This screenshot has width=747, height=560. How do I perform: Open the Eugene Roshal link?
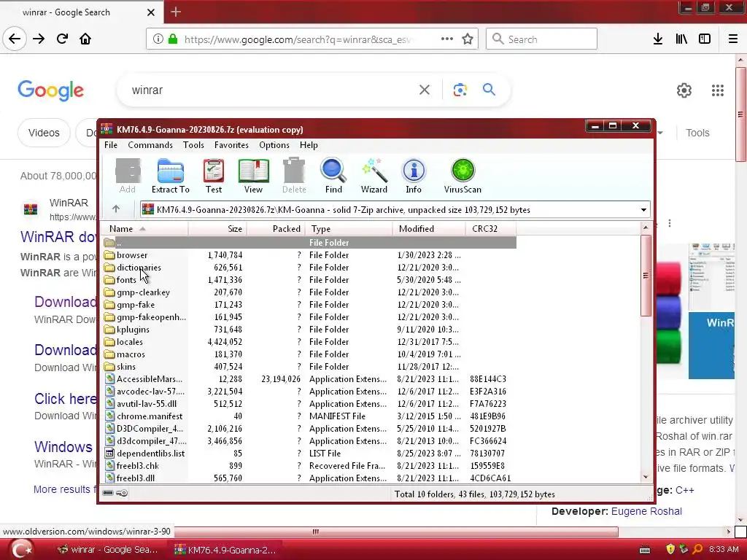click(x=646, y=511)
